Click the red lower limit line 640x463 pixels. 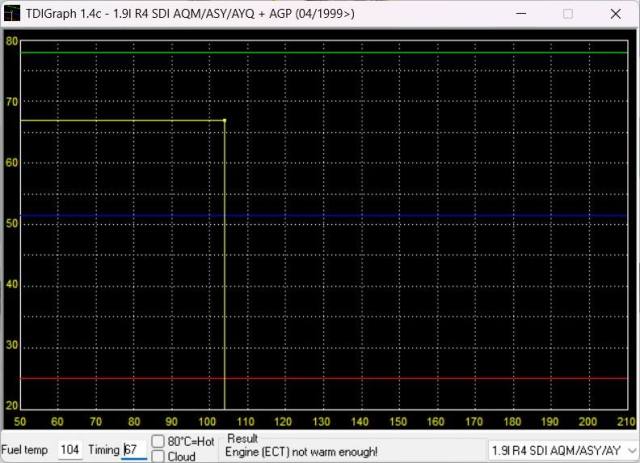coord(400,379)
